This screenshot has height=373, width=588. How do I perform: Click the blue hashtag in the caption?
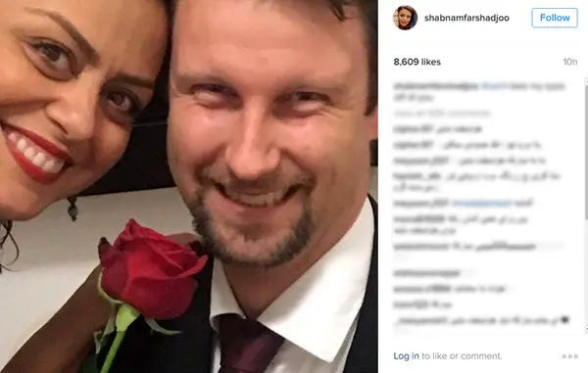click(x=493, y=86)
